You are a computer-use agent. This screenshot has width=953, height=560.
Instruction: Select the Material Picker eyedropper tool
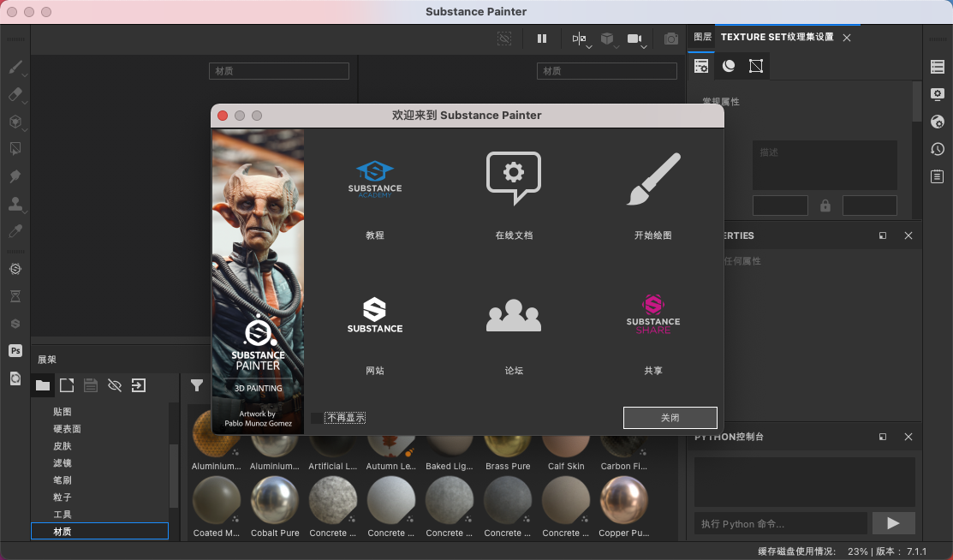coord(15,230)
